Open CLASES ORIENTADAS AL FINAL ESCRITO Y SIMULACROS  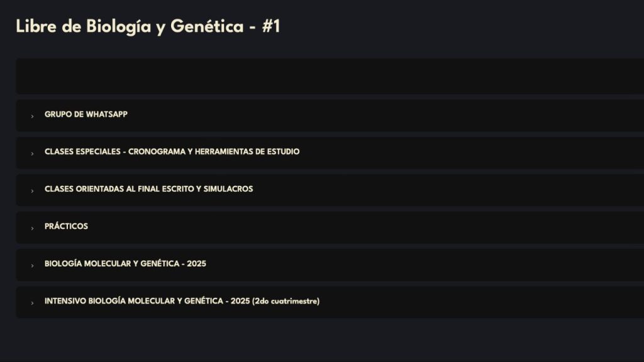[x=148, y=189]
